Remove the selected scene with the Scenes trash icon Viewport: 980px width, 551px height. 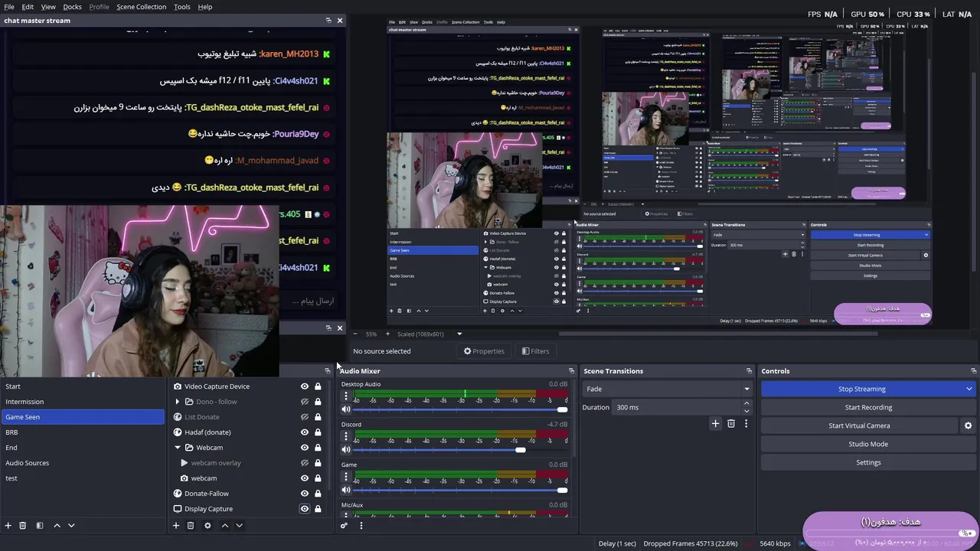point(23,526)
